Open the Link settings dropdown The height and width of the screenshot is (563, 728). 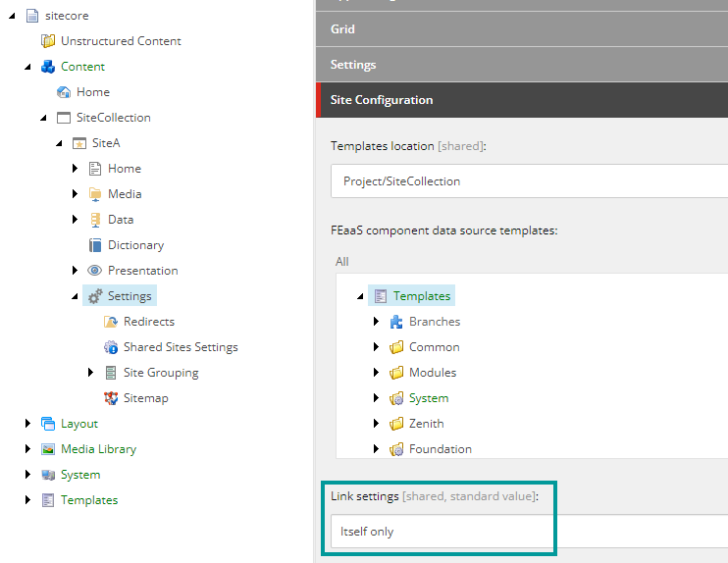tap(529, 532)
